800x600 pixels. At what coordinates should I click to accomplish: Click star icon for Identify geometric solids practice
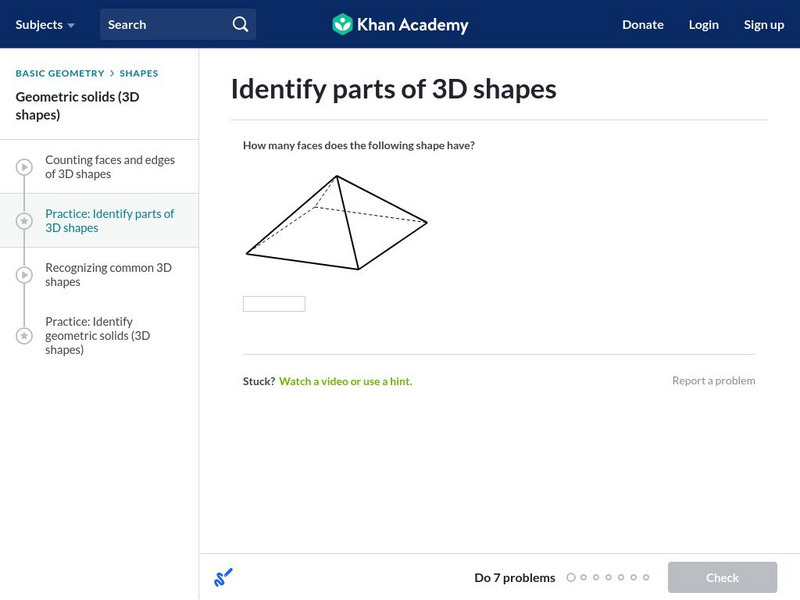pos(24,336)
